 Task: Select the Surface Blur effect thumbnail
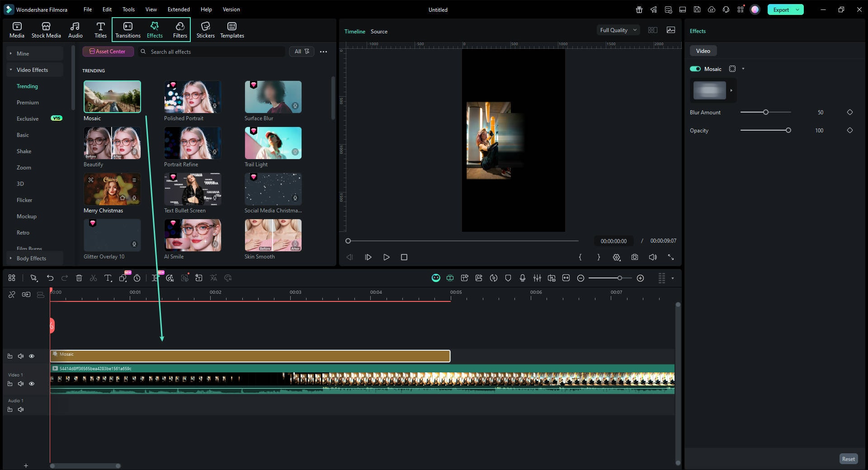pos(273,97)
